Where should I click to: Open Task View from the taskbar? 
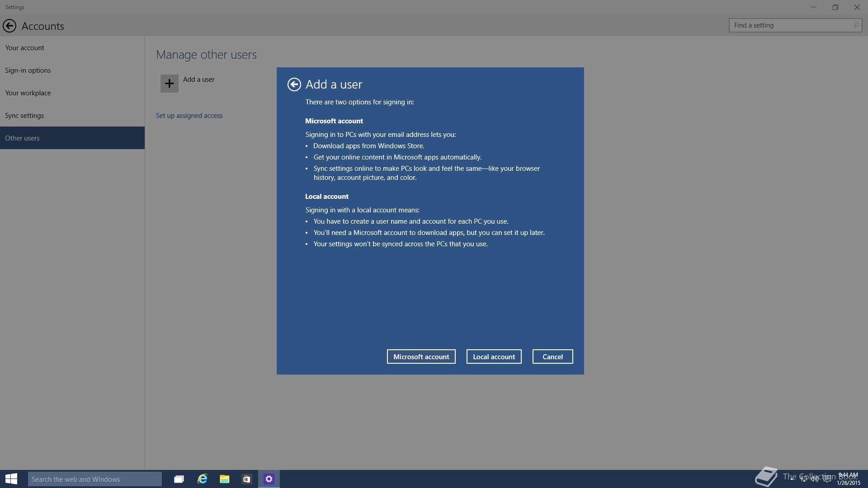[179, 479]
